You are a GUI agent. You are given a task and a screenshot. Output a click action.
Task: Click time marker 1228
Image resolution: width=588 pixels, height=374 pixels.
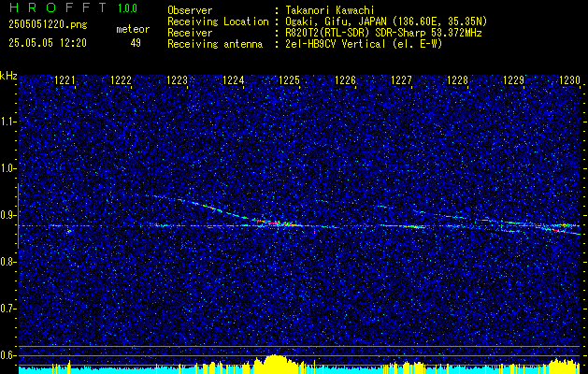point(457,80)
